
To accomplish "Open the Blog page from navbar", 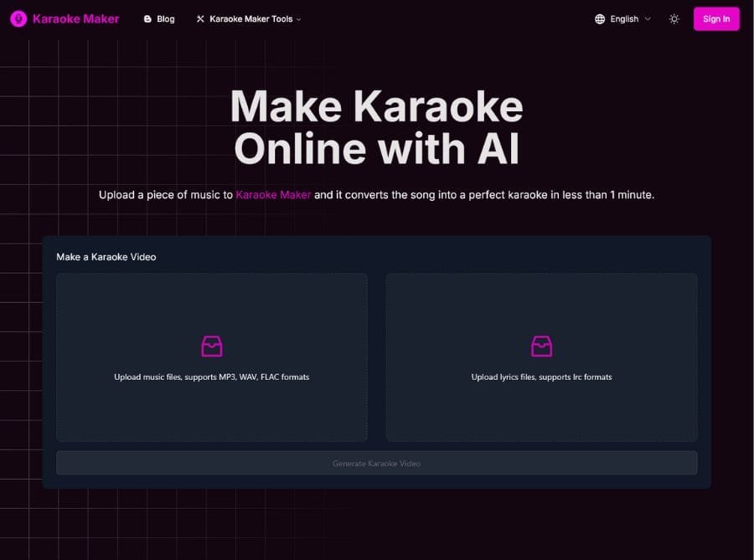I will [x=165, y=19].
